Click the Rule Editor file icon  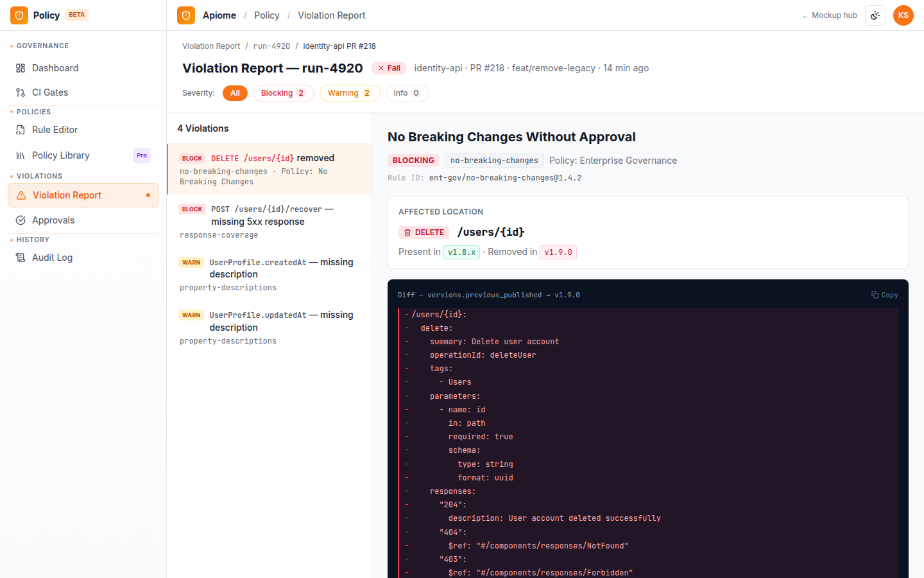point(21,130)
